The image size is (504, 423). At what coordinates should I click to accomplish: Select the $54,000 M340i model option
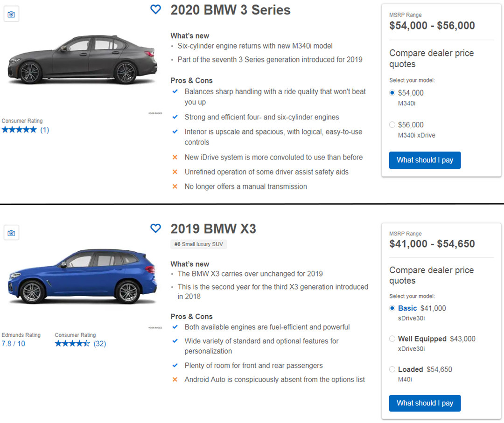pos(392,93)
